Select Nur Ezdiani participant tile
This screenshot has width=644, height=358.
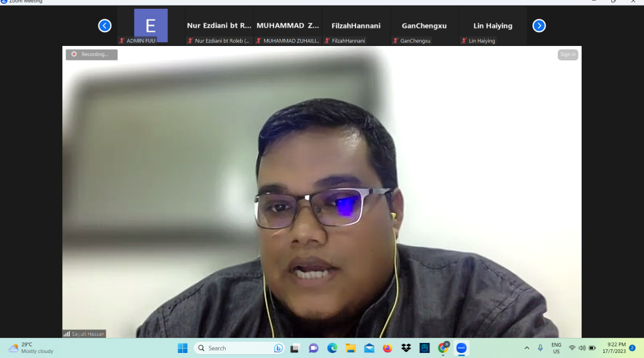(x=219, y=26)
